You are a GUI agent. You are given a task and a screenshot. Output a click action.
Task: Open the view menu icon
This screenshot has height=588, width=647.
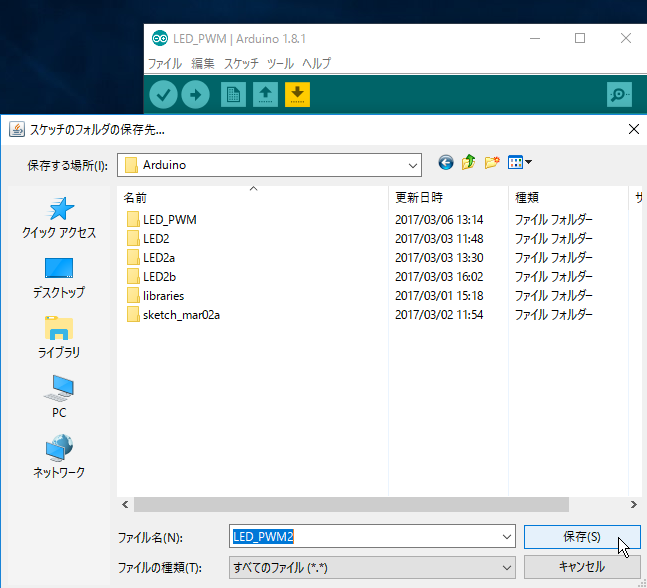(x=519, y=163)
